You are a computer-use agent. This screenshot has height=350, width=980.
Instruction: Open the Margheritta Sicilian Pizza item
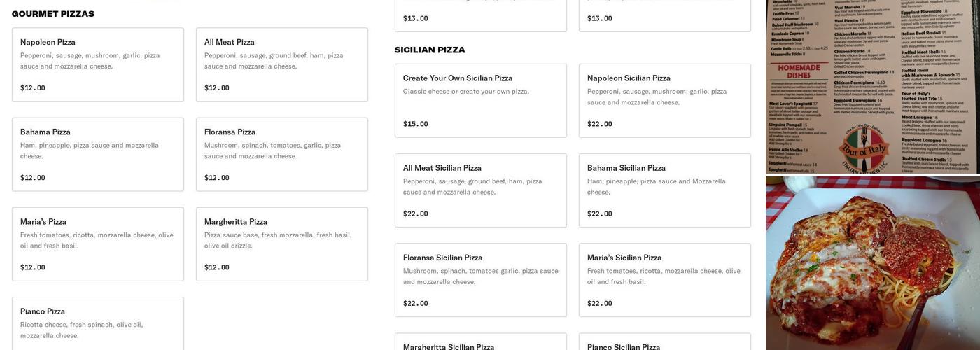coord(480,343)
